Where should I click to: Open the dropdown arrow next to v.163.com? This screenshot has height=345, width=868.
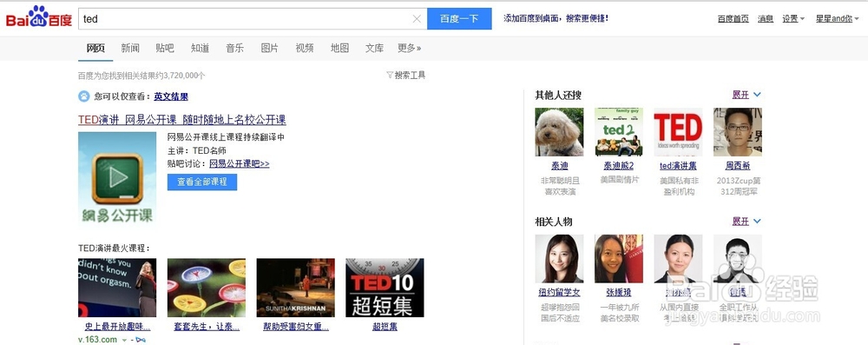pos(124,340)
